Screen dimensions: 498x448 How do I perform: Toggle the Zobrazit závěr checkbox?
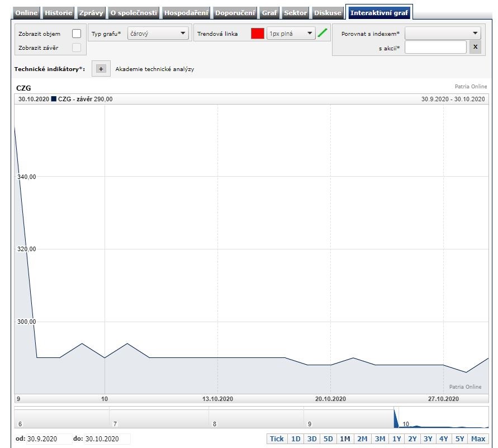coord(77,48)
